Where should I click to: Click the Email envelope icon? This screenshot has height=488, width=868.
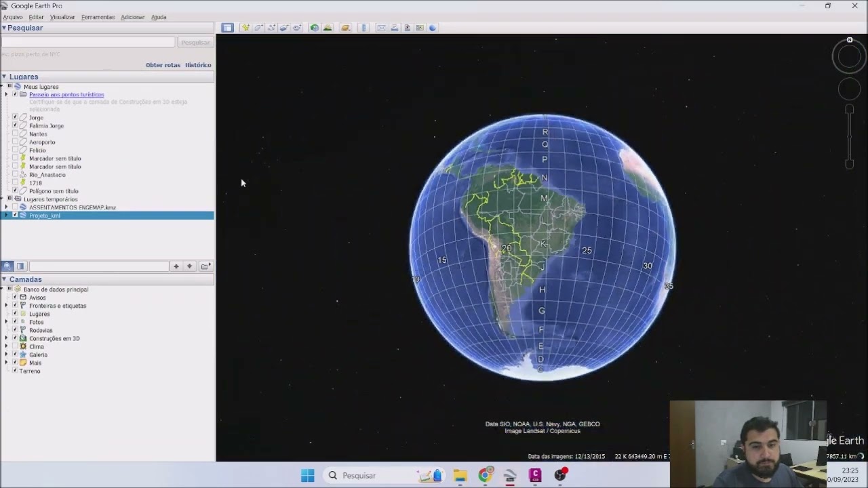(381, 28)
